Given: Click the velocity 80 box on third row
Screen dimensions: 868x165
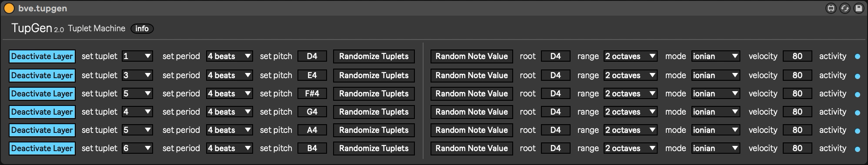Looking at the screenshot, I should [797, 93].
